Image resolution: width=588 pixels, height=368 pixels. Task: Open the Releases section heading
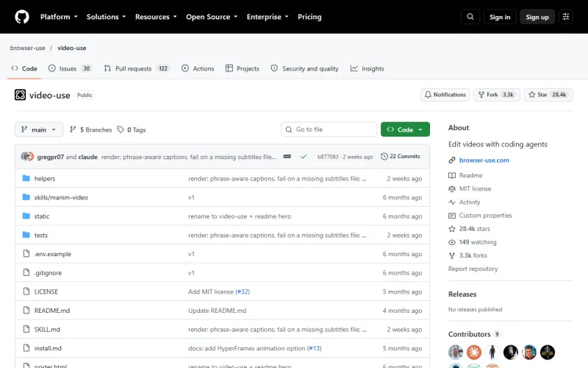[x=462, y=294]
